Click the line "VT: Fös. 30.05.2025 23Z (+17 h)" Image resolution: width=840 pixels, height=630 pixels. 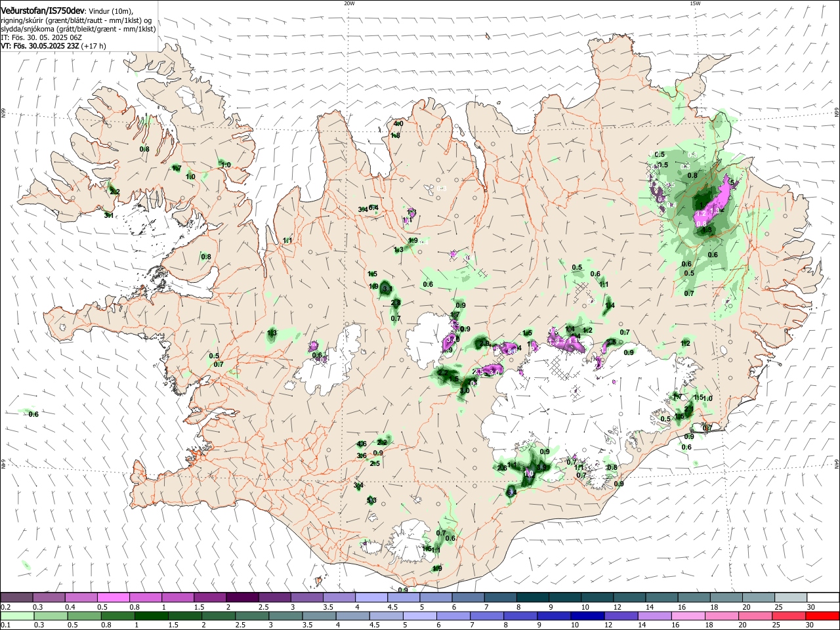53,46
